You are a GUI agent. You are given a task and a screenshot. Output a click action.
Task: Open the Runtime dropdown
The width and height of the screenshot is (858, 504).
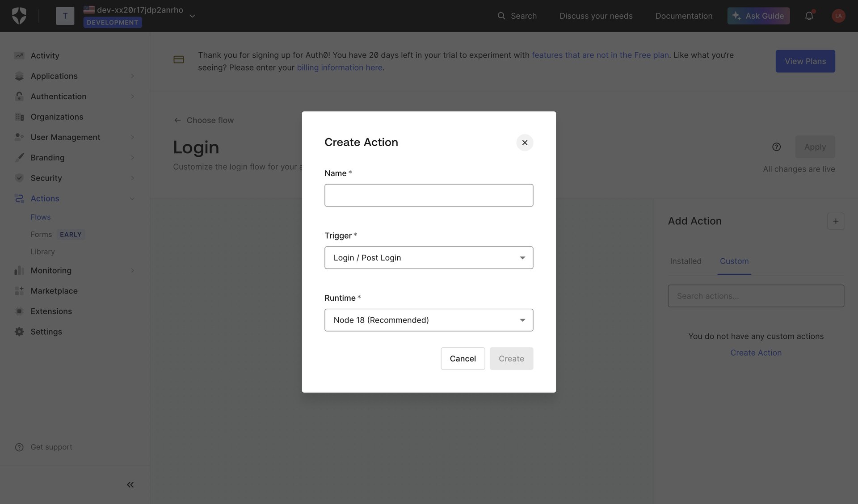(x=429, y=320)
